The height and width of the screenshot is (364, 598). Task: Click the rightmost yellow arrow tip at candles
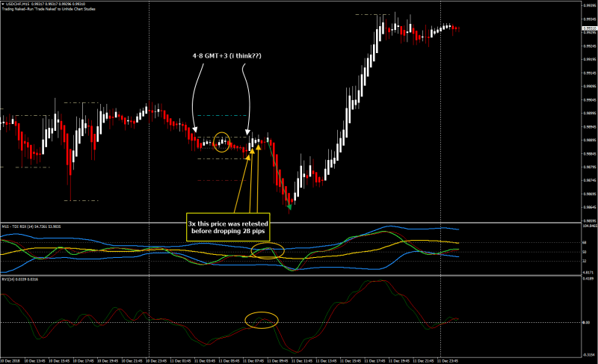click(x=258, y=145)
